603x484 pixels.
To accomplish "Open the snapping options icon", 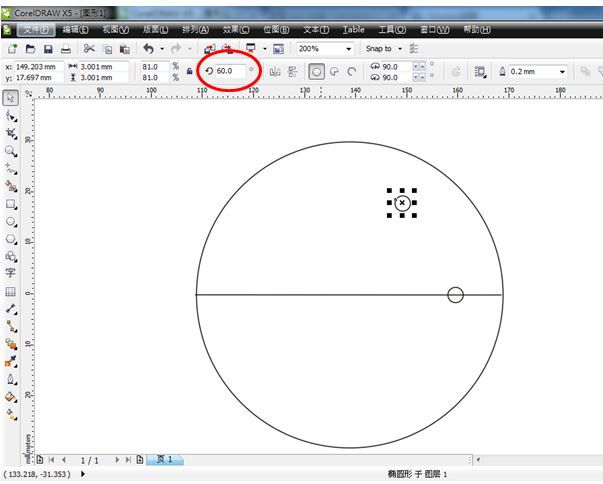I will click(x=414, y=48).
